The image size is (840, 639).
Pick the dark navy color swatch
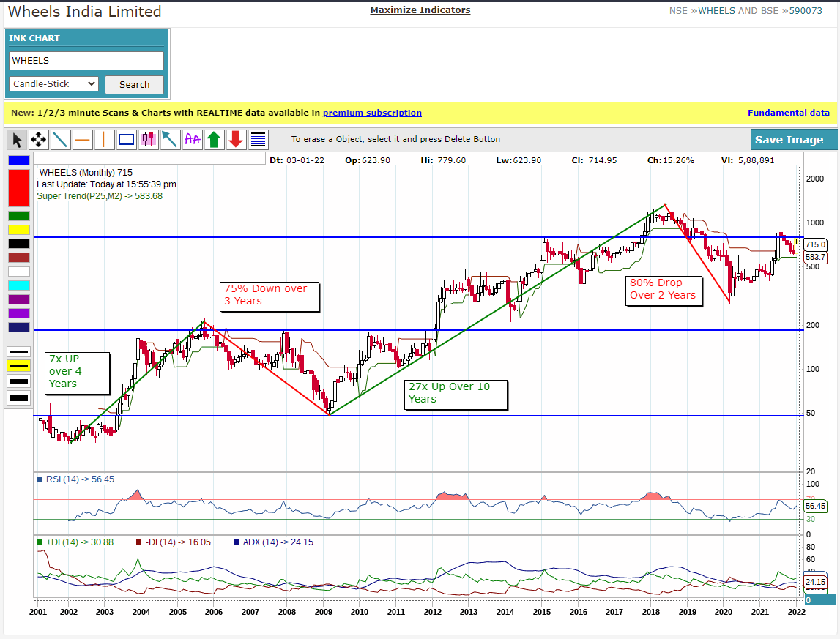[19, 327]
